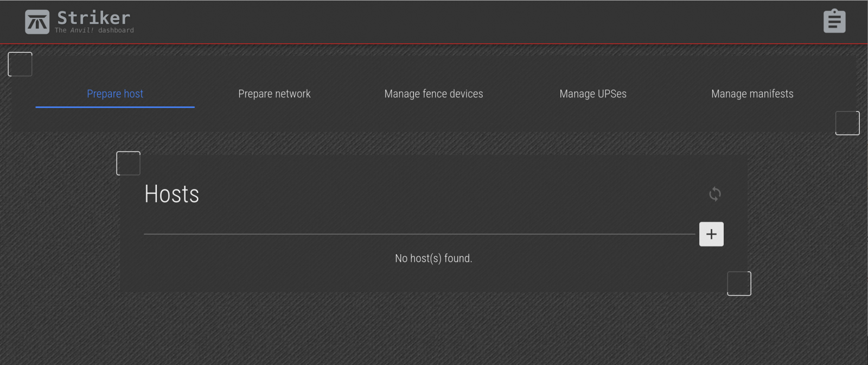Click the red line below the header

click(x=434, y=43)
